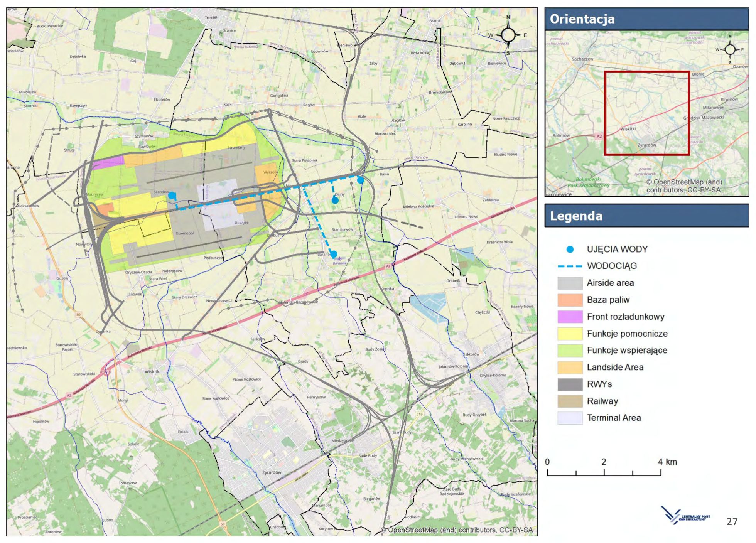The width and height of the screenshot is (756, 543).
Task: Click the Legenda panel header
Action: 646,216
